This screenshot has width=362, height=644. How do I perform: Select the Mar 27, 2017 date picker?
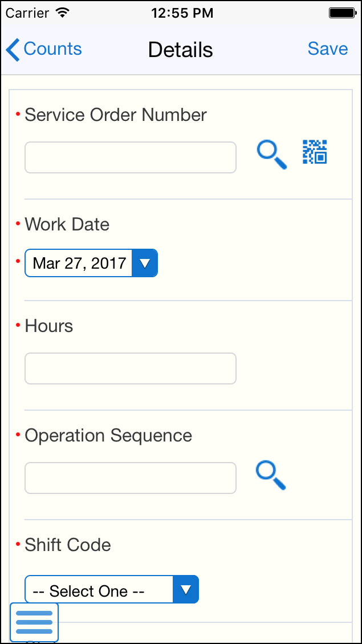[x=80, y=263]
